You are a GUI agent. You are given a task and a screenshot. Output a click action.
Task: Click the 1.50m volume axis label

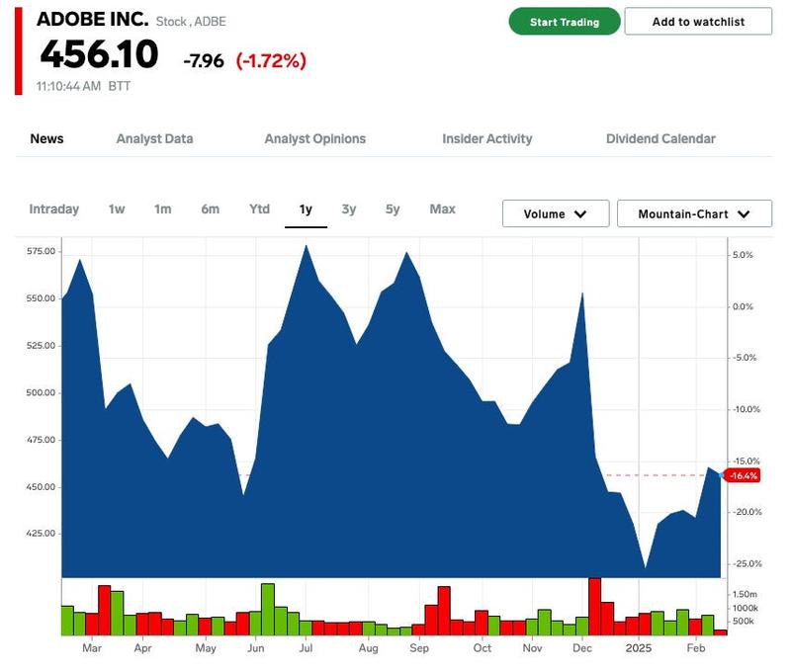point(745,594)
